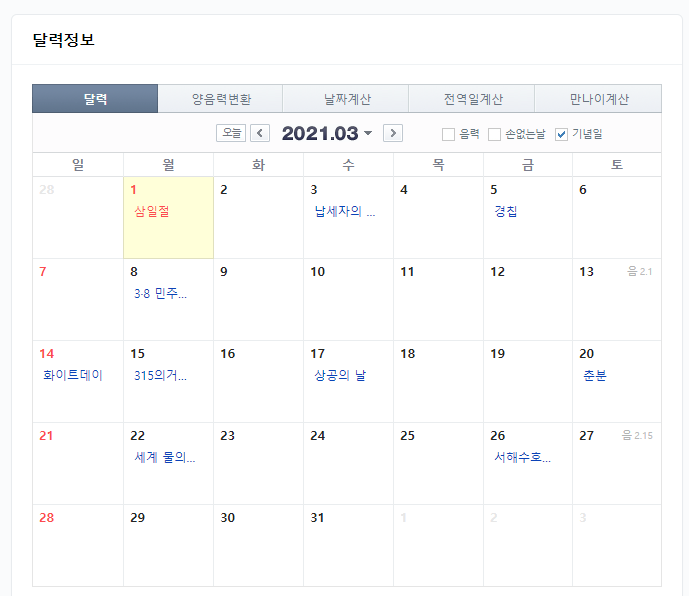Select March 12 date cell

pos(528,299)
